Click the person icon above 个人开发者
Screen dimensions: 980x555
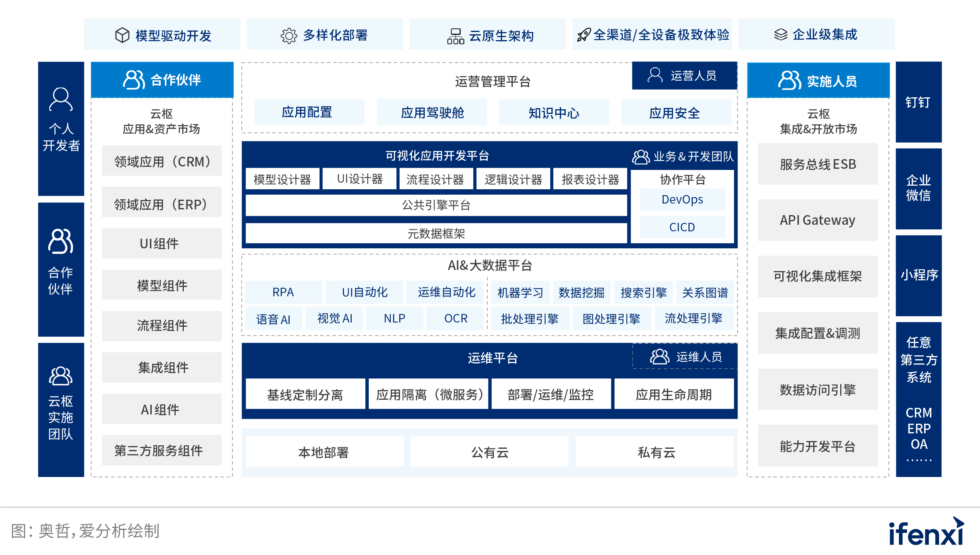61,99
